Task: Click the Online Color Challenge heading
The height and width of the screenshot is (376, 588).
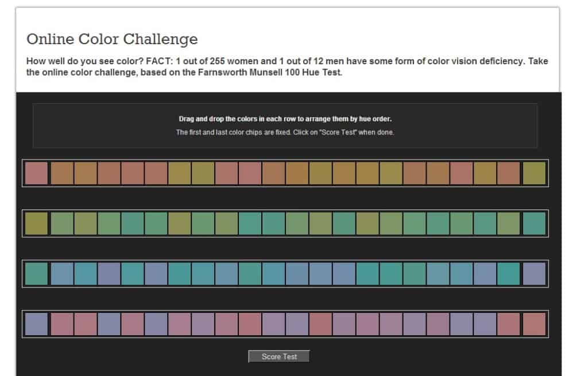Action: [x=113, y=39]
